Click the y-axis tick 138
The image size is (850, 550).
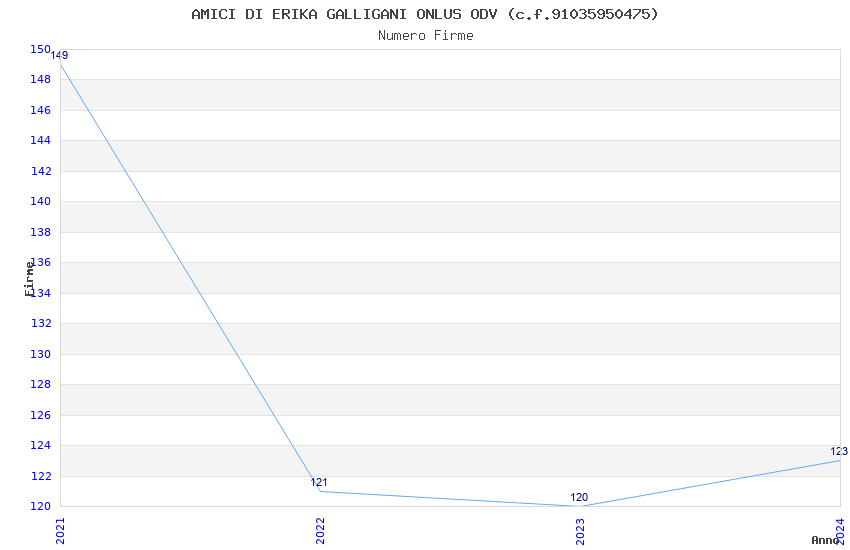click(40, 232)
